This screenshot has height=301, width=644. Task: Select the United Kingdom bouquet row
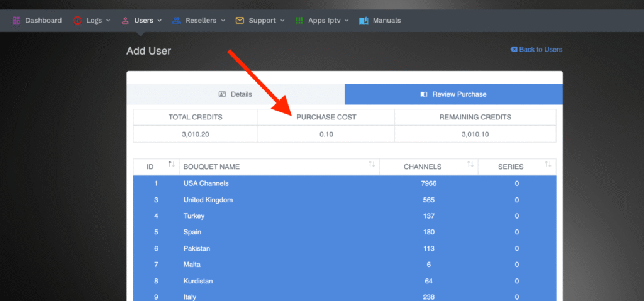[x=345, y=200]
